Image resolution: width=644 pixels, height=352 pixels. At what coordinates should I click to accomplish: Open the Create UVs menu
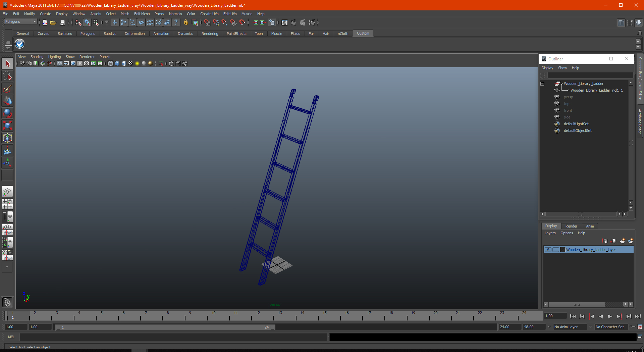(209, 14)
